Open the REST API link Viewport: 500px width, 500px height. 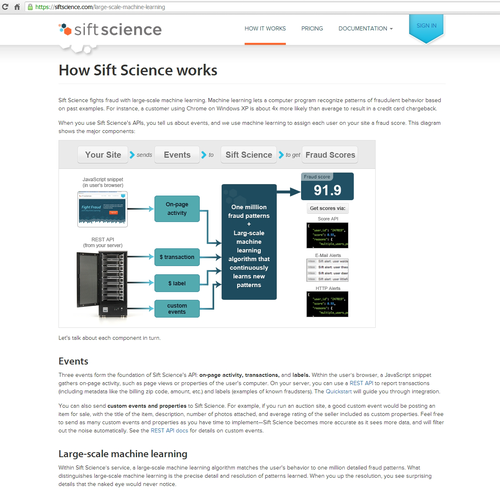[x=361, y=383]
